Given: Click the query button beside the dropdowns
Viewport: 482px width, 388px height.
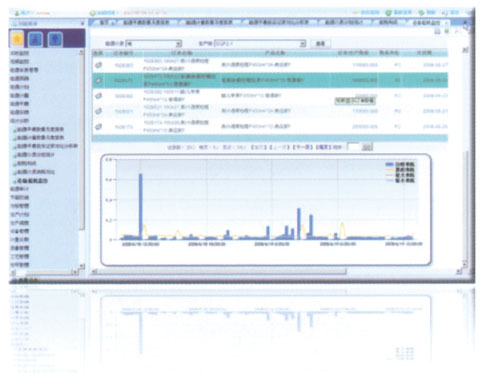Looking at the screenshot, I should [x=320, y=44].
